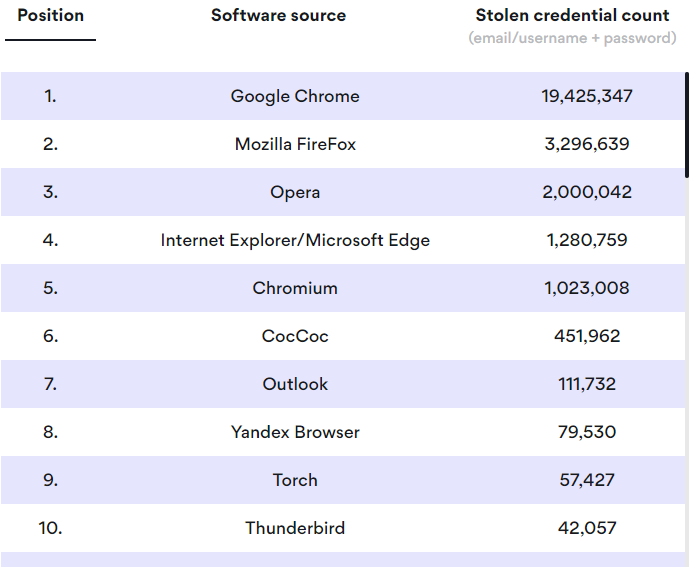This screenshot has height=571, width=697.
Task: Click the 451,962 count value
Action: 587,336
